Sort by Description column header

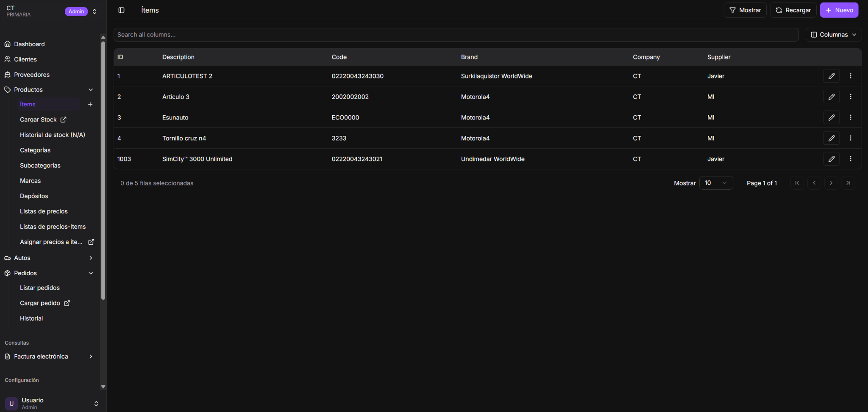[178, 57]
